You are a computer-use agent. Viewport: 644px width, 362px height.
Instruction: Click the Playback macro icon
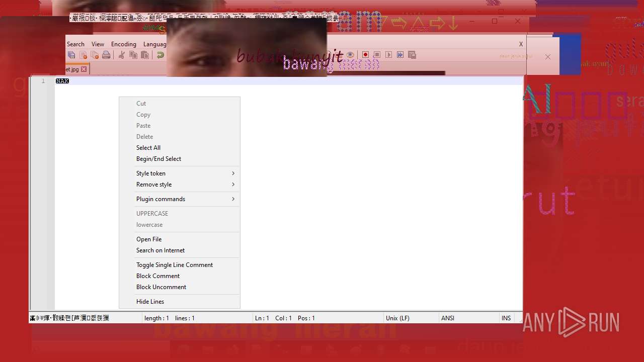click(388, 54)
